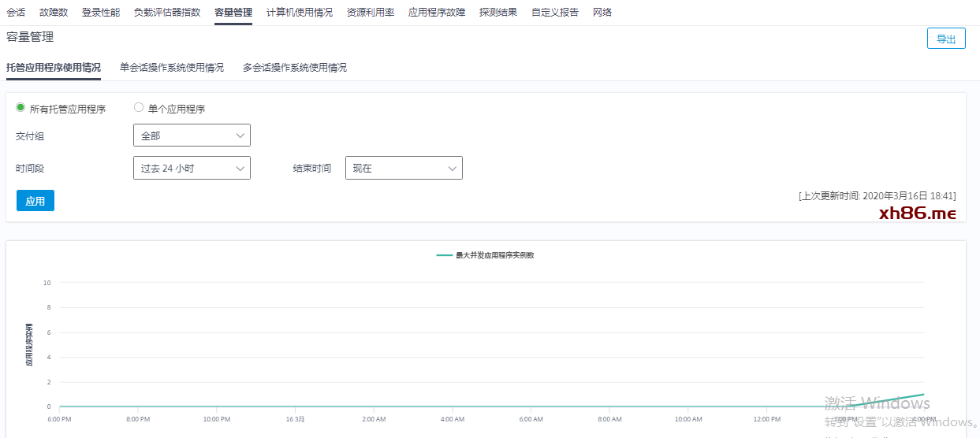Viewport: 980px width, 438px height.
Task: Go to the 会话 top tab
Action: pyautogui.click(x=16, y=13)
